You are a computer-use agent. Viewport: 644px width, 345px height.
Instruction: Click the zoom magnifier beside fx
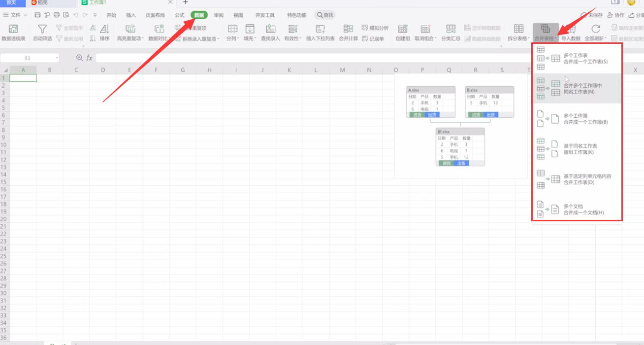tap(79, 58)
